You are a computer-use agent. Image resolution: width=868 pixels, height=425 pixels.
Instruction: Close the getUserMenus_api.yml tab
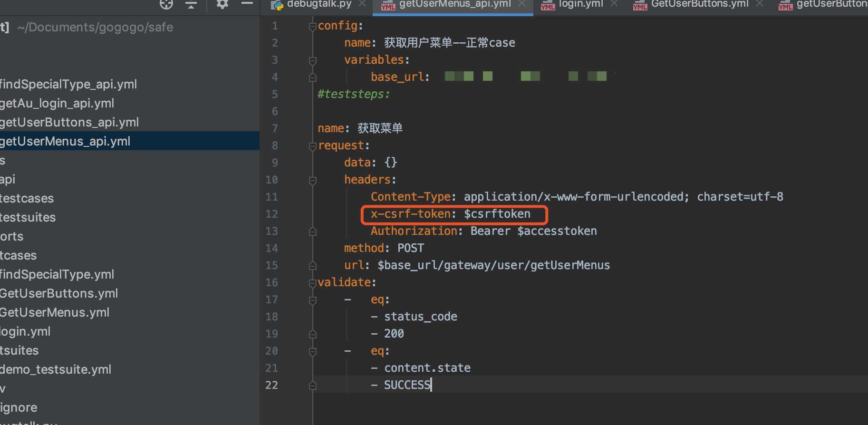pyautogui.click(x=522, y=4)
